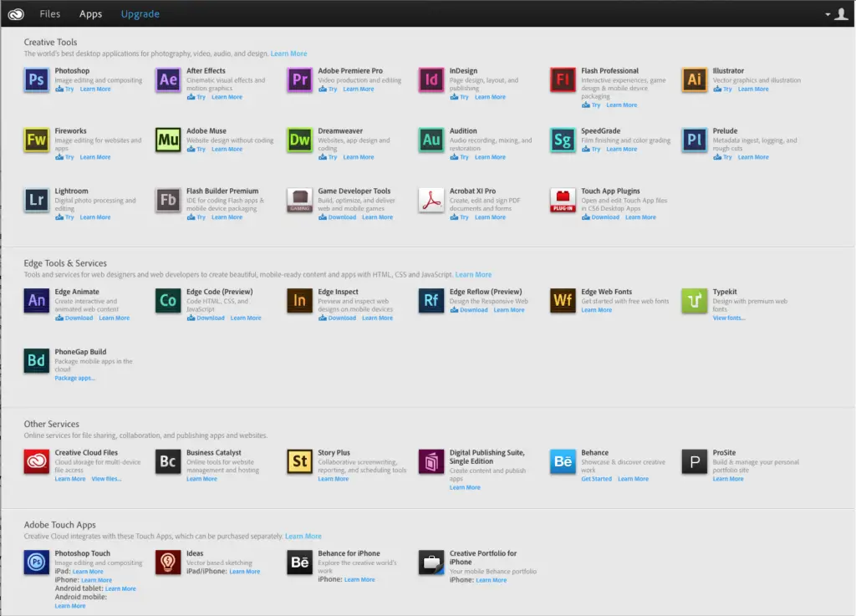Screen dimensions: 856x616
Task: Open the user account dropdown menu
Action: tap(836, 14)
